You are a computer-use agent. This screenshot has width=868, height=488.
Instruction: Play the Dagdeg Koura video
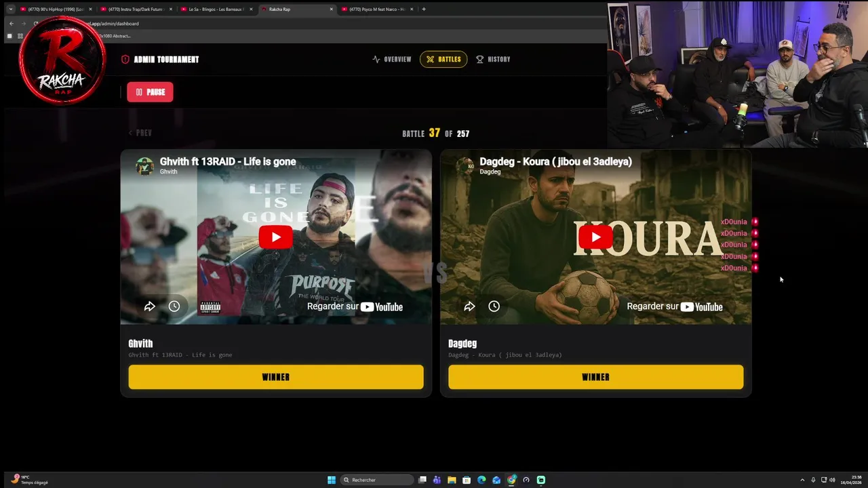[595, 237]
